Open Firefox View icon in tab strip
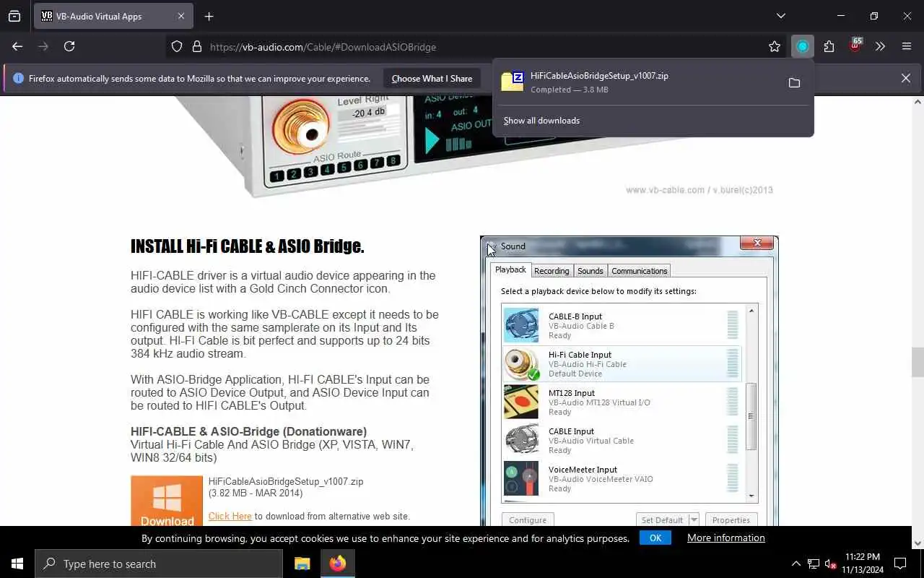924x578 pixels. click(x=14, y=16)
